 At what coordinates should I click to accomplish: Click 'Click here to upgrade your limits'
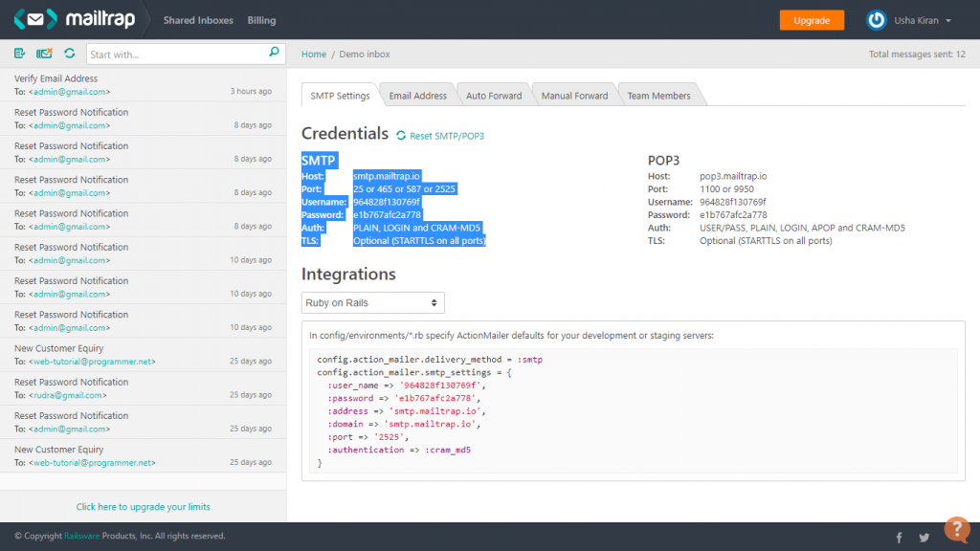pyautogui.click(x=143, y=507)
